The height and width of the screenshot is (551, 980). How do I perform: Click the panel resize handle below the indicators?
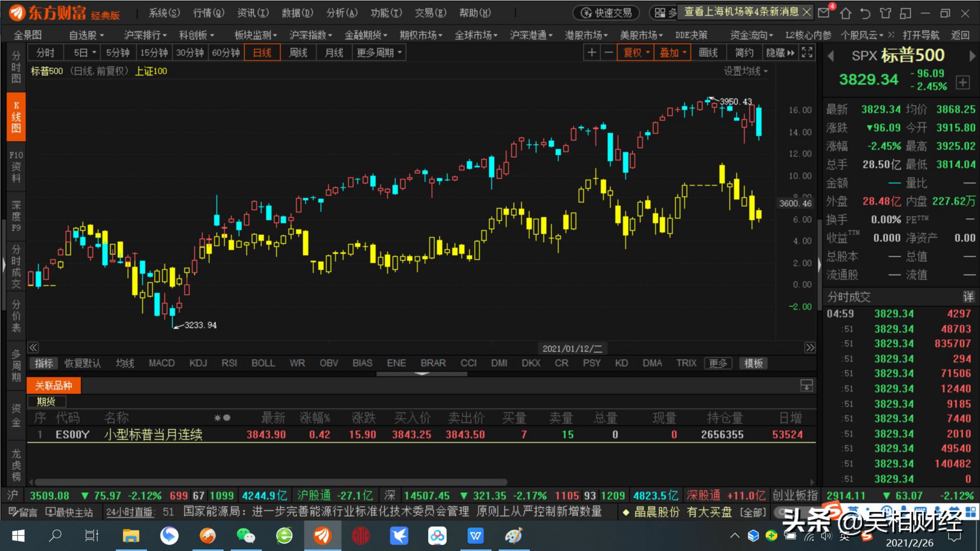tap(422, 374)
